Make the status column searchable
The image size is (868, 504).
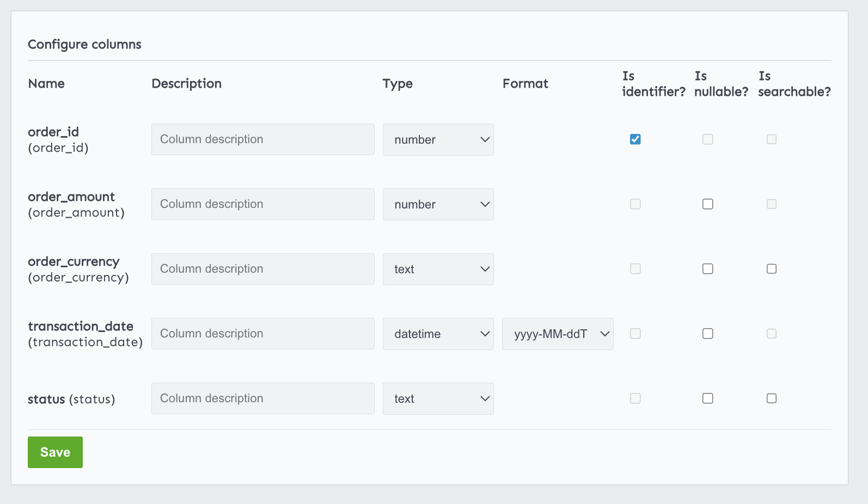coord(771,398)
